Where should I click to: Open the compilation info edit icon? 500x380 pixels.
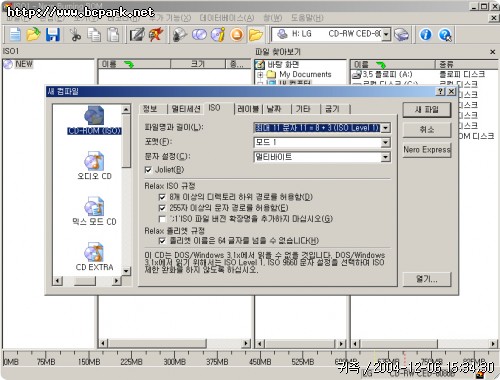coord(137,34)
